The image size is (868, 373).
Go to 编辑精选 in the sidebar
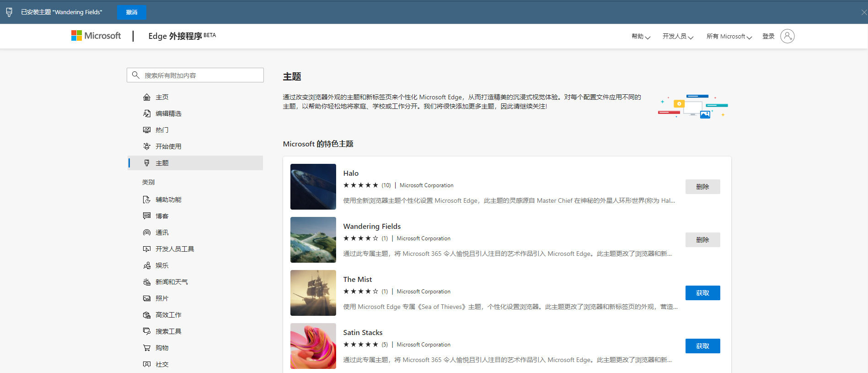195,114
